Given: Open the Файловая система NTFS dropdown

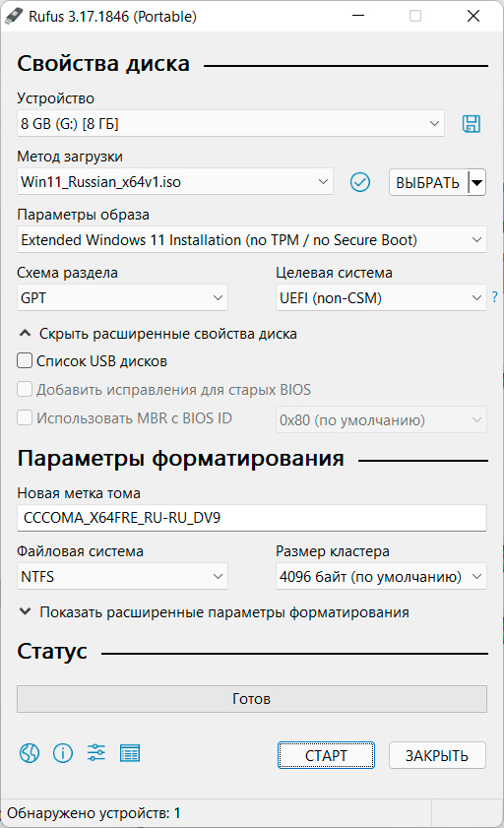Looking at the screenshot, I should tap(122, 576).
